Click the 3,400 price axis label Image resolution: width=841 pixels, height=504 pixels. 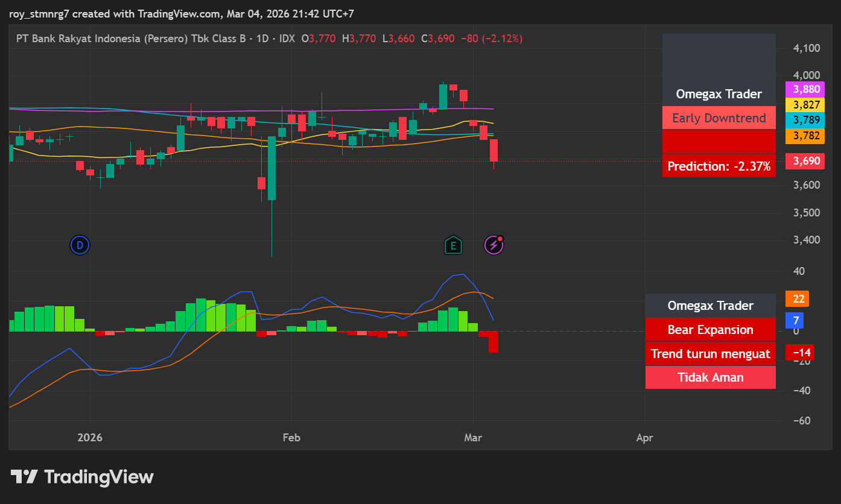click(x=807, y=240)
